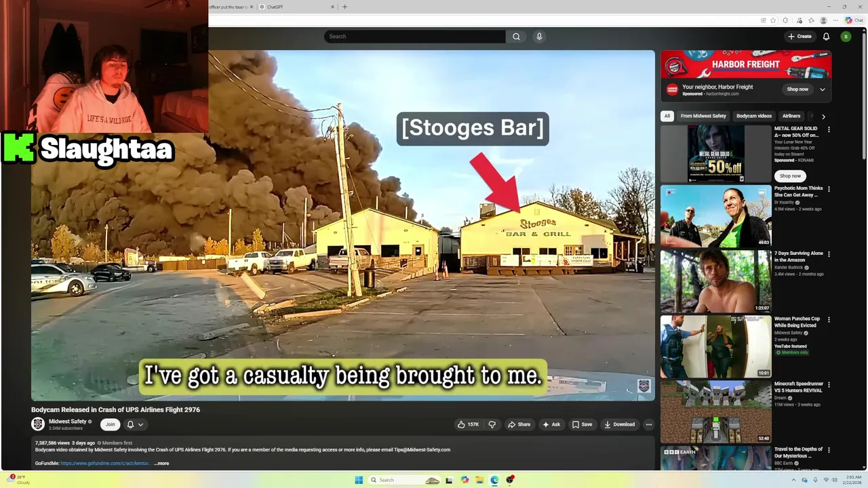The height and width of the screenshot is (488, 868).
Task: Expand video description with ...more
Action: tap(161, 464)
